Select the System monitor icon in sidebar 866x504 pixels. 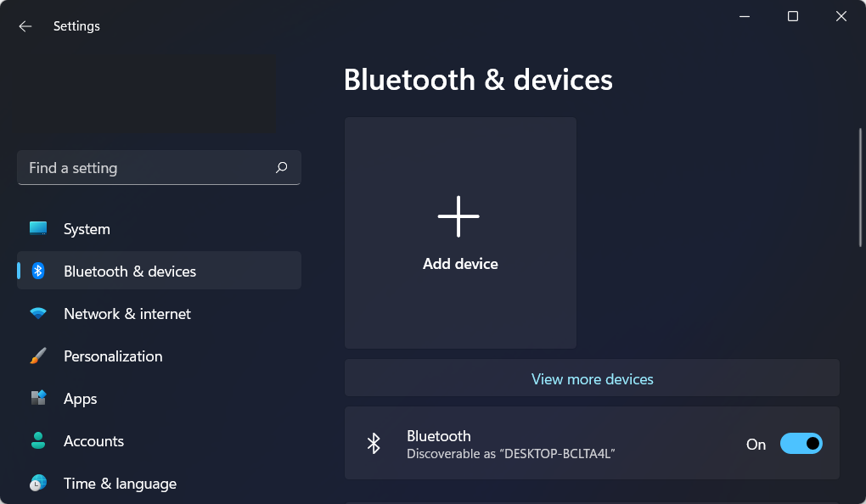coord(38,228)
